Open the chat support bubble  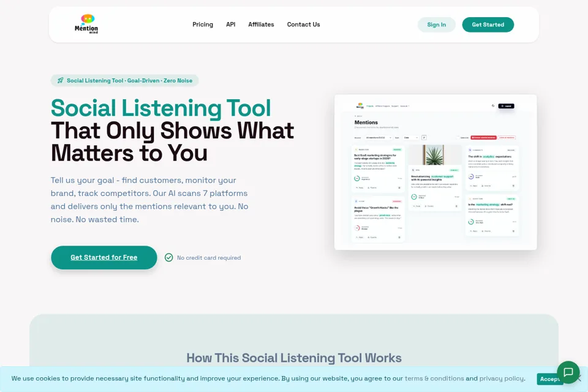coord(568,372)
